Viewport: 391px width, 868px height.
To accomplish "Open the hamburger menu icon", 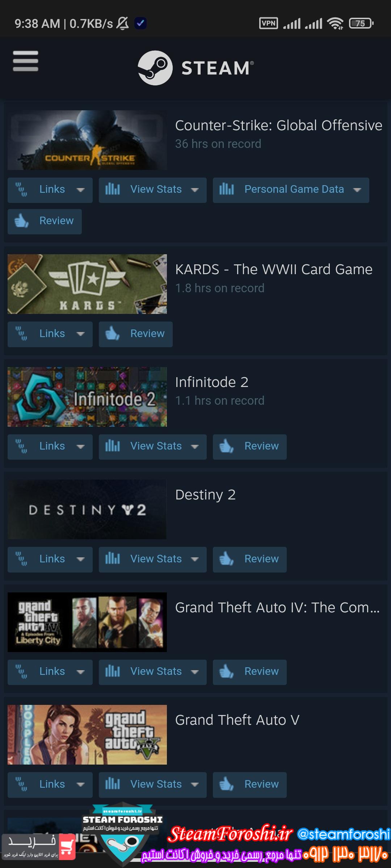I will pos(25,61).
